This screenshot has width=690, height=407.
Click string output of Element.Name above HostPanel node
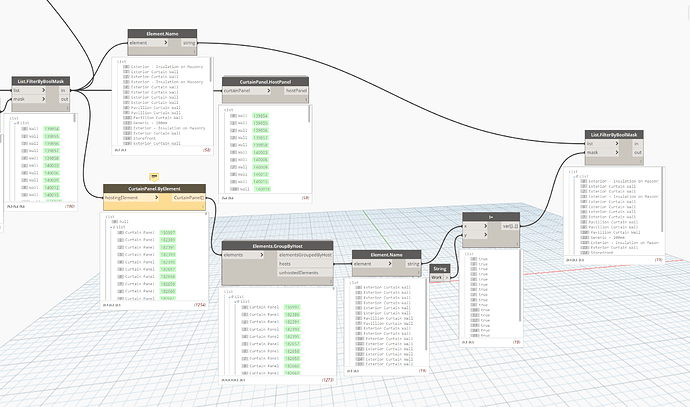(189, 43)
